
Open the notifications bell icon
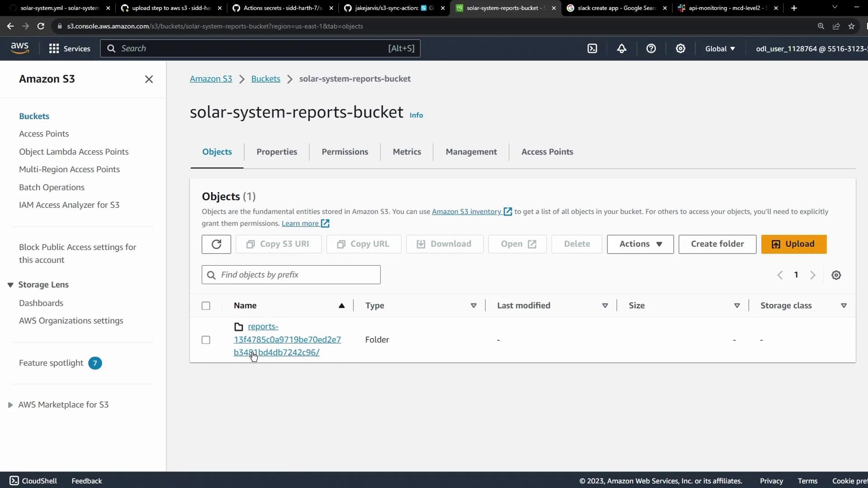(x=622, y=49)
